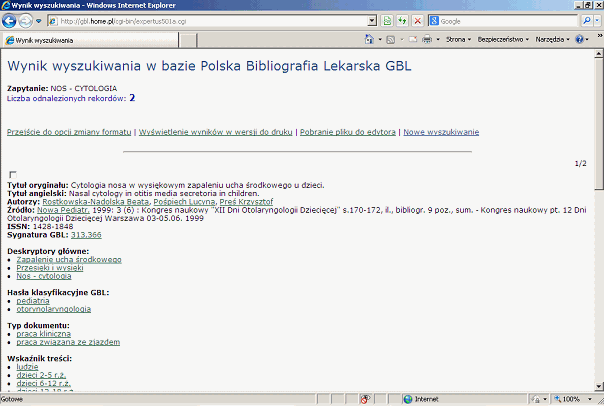Click the popup blocker status bar icon
This screenshot has width=604, height=406.
365,399
